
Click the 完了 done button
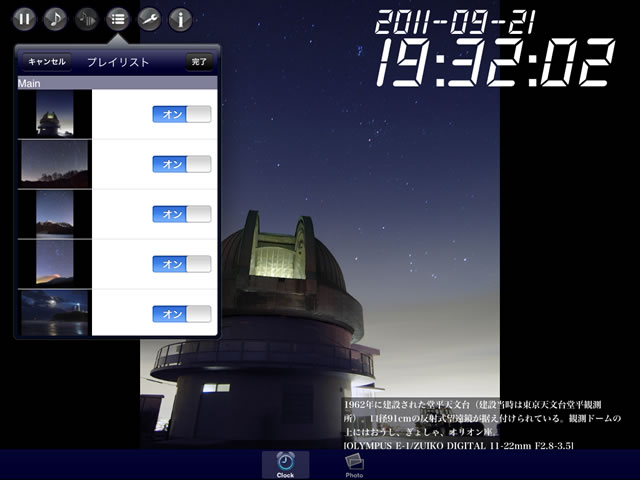[x=199, y=62]
